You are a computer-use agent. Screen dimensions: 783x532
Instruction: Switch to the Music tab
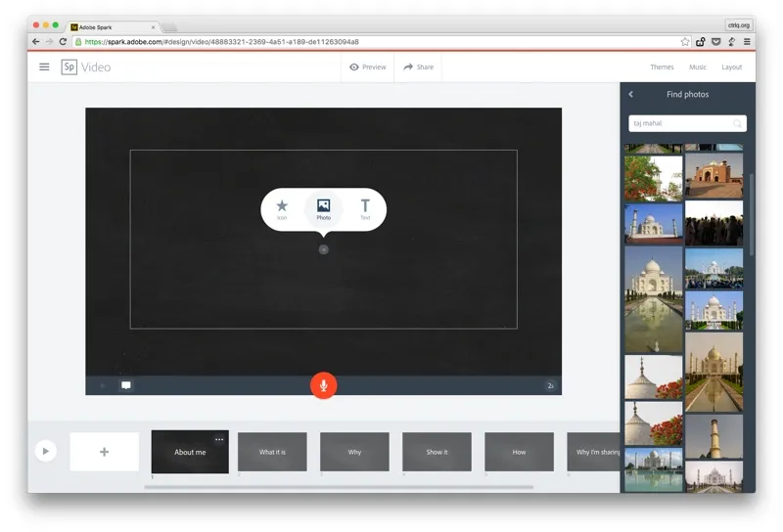pos(698,67)
